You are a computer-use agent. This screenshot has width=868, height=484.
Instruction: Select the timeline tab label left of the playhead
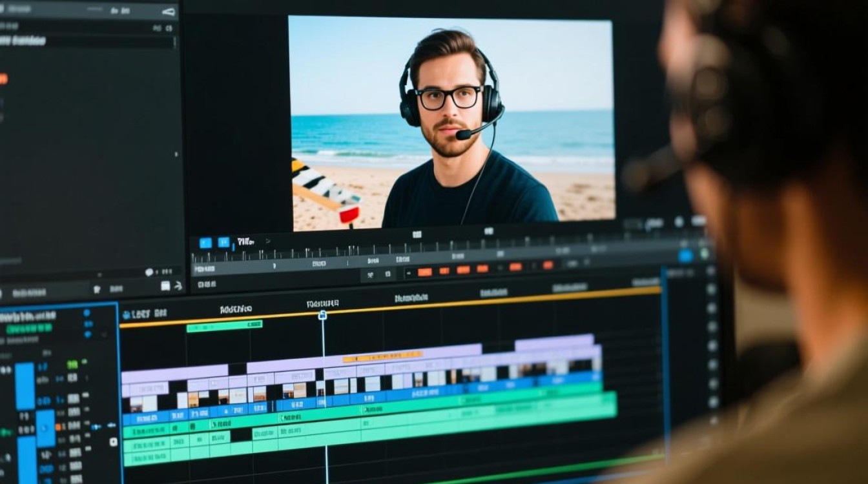(236, 310)
